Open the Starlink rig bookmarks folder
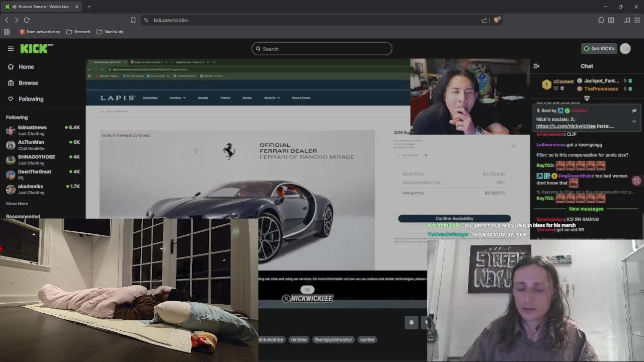The height and width of the screenshot is (362, 644). pyautogui.click(x=110, y=32)
